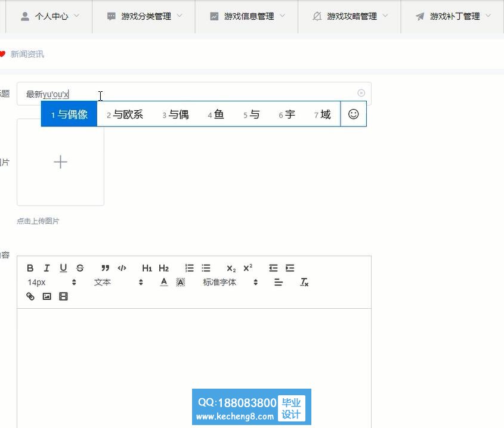Screen dimensions: 504x428
Task: Clear the title input field
Action: coord(361,93)
